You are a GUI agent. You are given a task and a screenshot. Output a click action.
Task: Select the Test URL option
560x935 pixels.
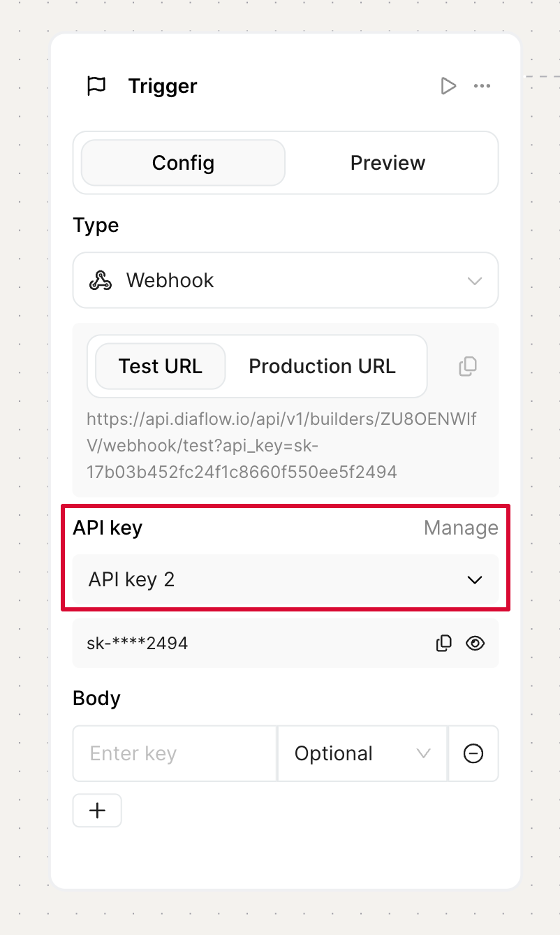pos(161,366)
